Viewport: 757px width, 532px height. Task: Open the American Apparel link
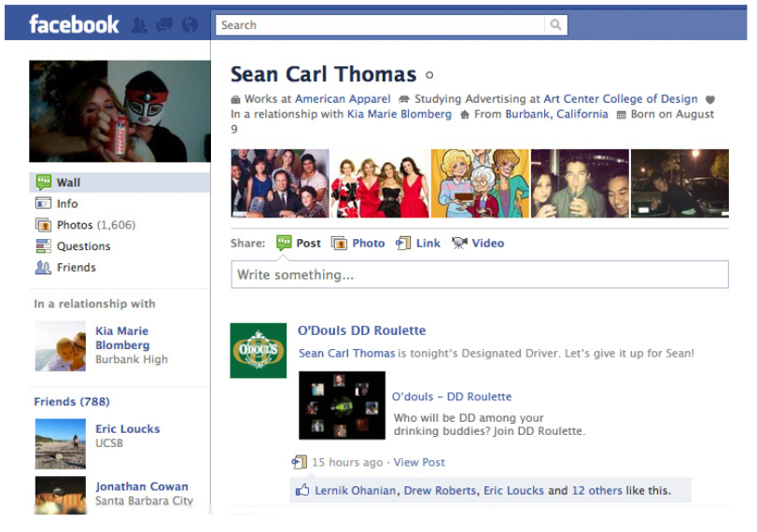click(343, 99)
